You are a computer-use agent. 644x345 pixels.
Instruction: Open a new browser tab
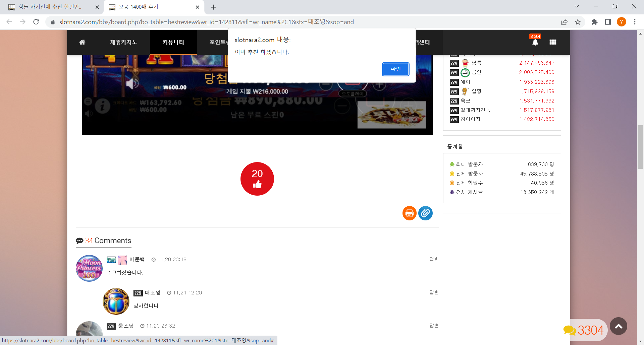[213, 7]
